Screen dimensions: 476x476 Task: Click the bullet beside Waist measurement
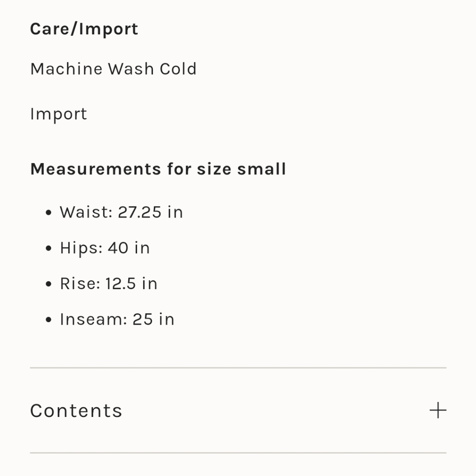click(x=48, y=212)
